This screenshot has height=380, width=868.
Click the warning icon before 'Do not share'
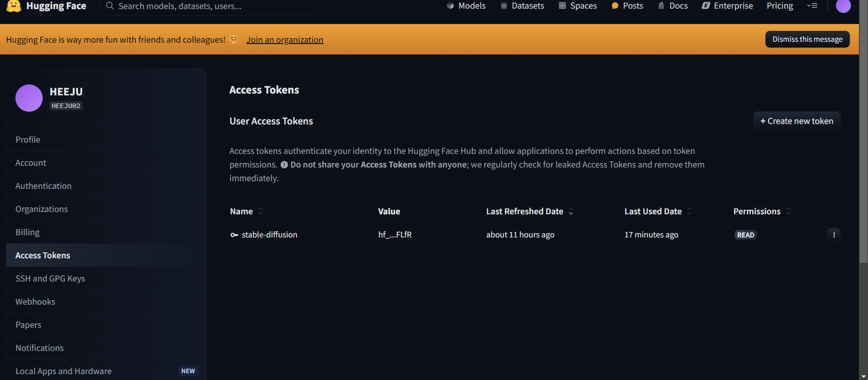tap(284, 165)
